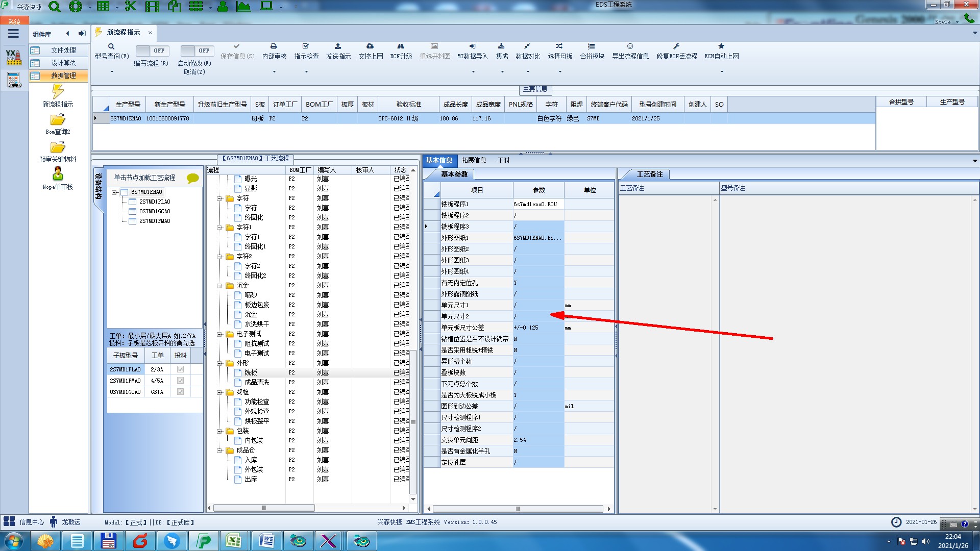980x551 pixels.
Task: Switch to the 拓展信息 tab
Action: pyautogui.click(x=474, y=160)
